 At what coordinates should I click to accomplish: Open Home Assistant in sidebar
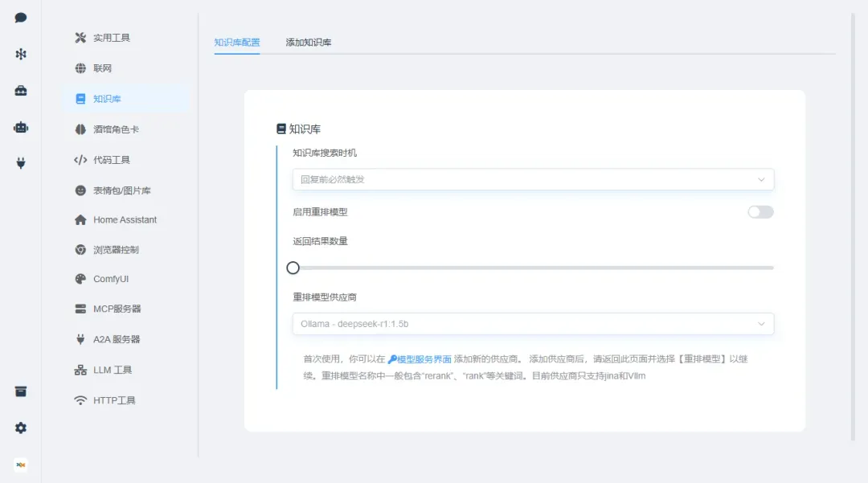[x=125, y=219]
